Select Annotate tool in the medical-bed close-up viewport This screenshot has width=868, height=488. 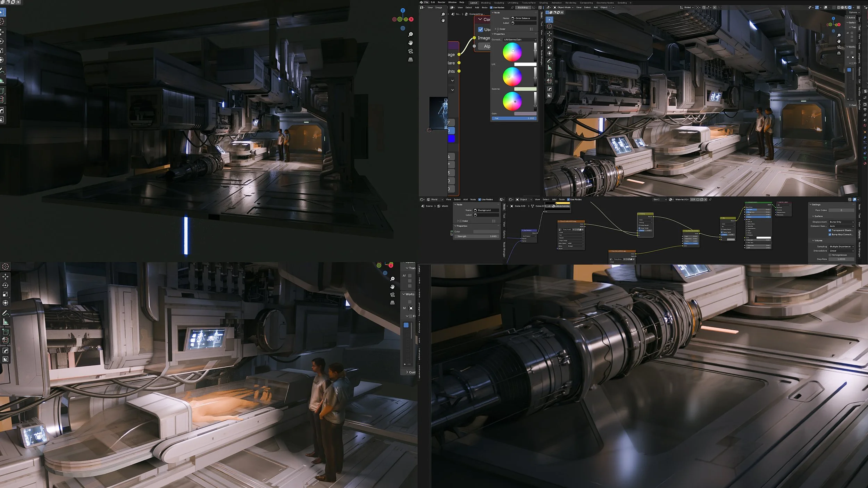[6, 313]
